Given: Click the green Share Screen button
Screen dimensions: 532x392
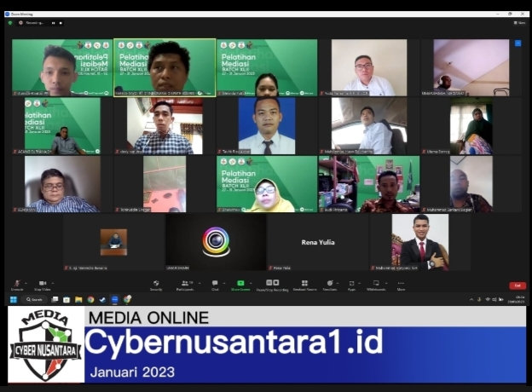Looking at the screenshot, I should coord(240,285).
